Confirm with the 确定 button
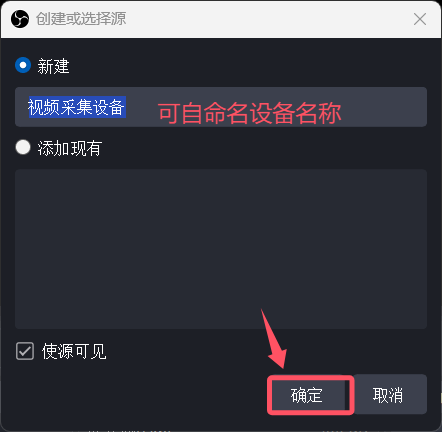The width and height of the screenshot is (442, 432). click(306, 395)
